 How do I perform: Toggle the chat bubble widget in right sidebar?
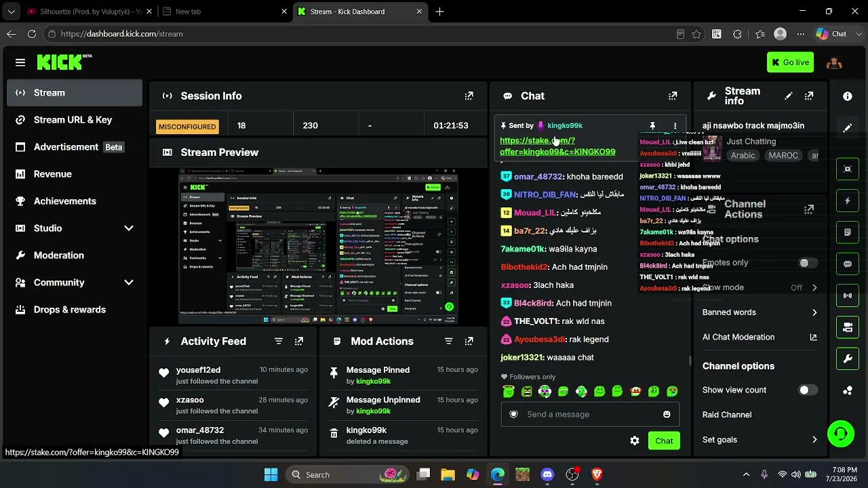(x=848, y=264)
